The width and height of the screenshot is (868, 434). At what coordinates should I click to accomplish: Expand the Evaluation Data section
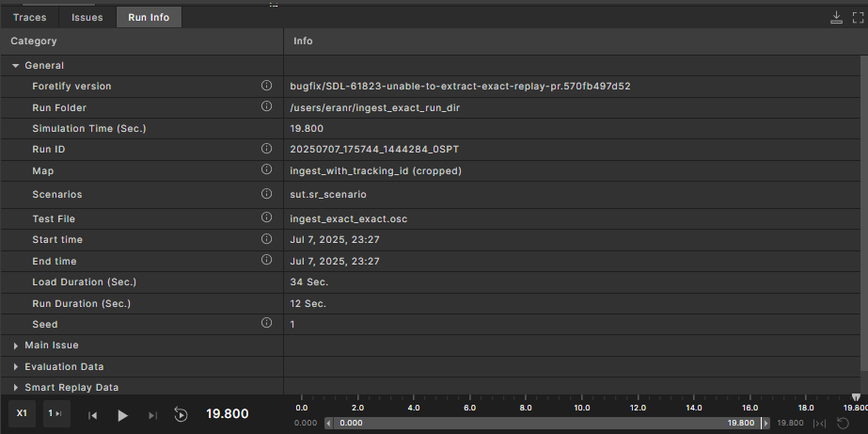[16, 366]
